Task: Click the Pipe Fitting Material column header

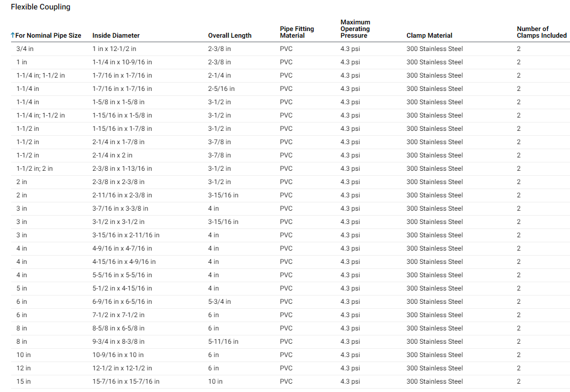Action: [296, 32]
